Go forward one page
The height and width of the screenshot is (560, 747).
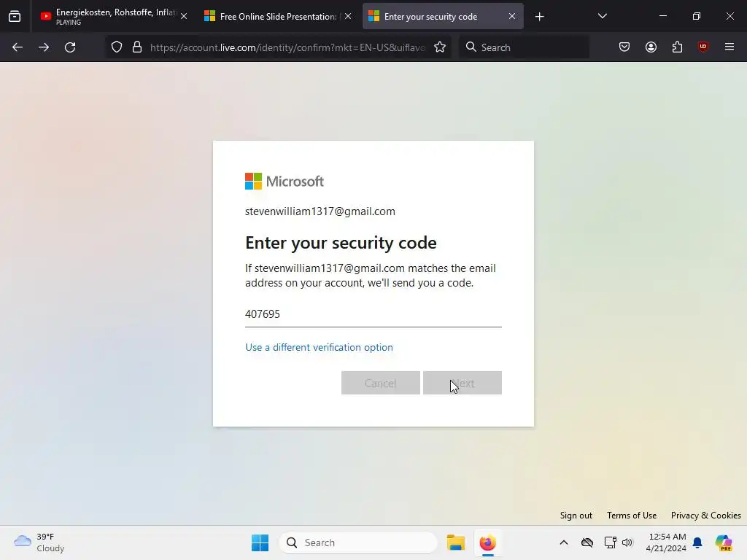(44, 47)
